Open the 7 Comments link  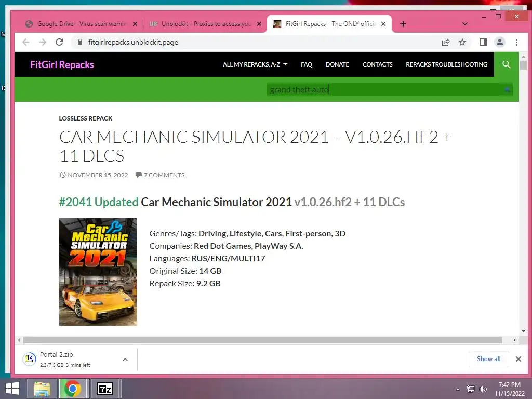(160, 175)
